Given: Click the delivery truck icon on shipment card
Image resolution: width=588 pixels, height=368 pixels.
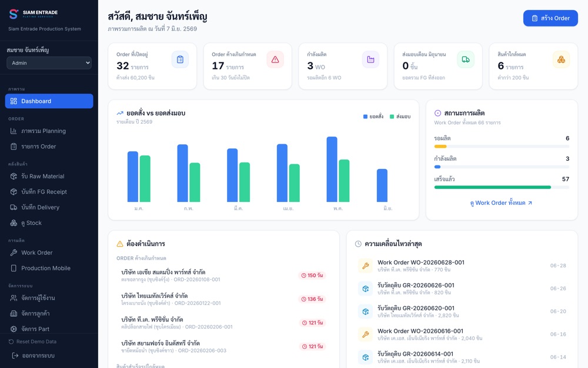Looking at the screenshot, I should (x=466, y=59).
